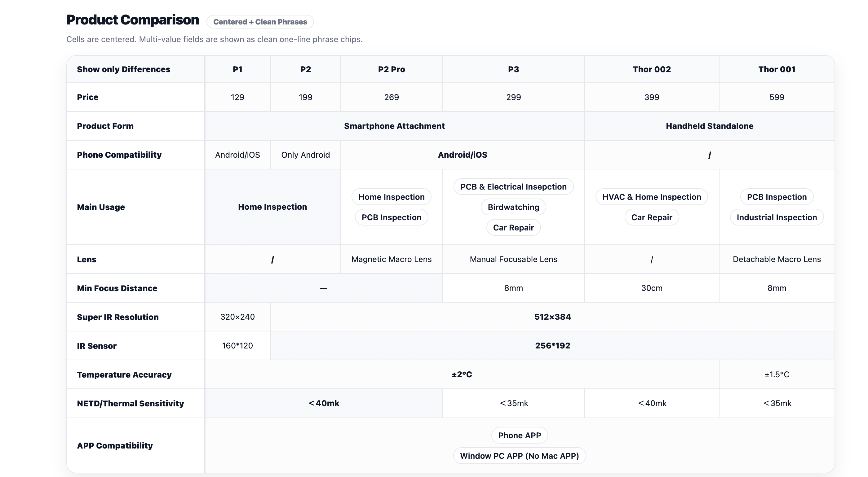The image size is (868, 477).
Task: Click the Temperature Accuracy row label
Action: [x=124, y=375]
